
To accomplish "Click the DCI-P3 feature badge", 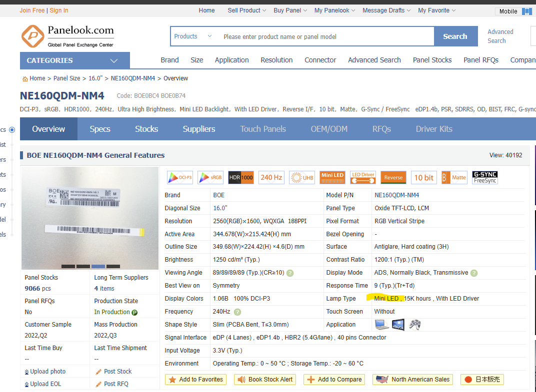I will (180, 178).
